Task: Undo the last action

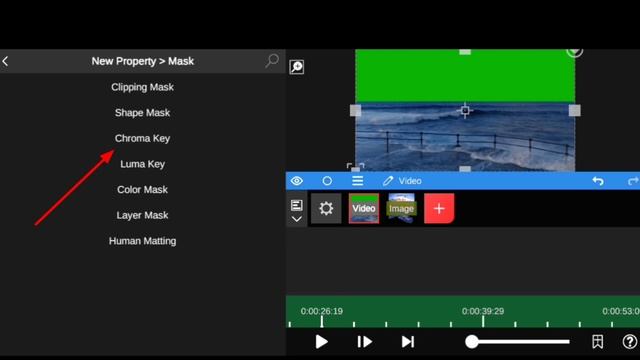Action: [x=598, y=181]
